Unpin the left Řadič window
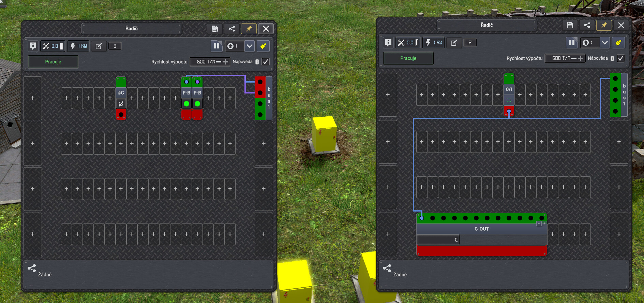The width and height of the screenshot is (644, 303). click(x=249, y=29)
